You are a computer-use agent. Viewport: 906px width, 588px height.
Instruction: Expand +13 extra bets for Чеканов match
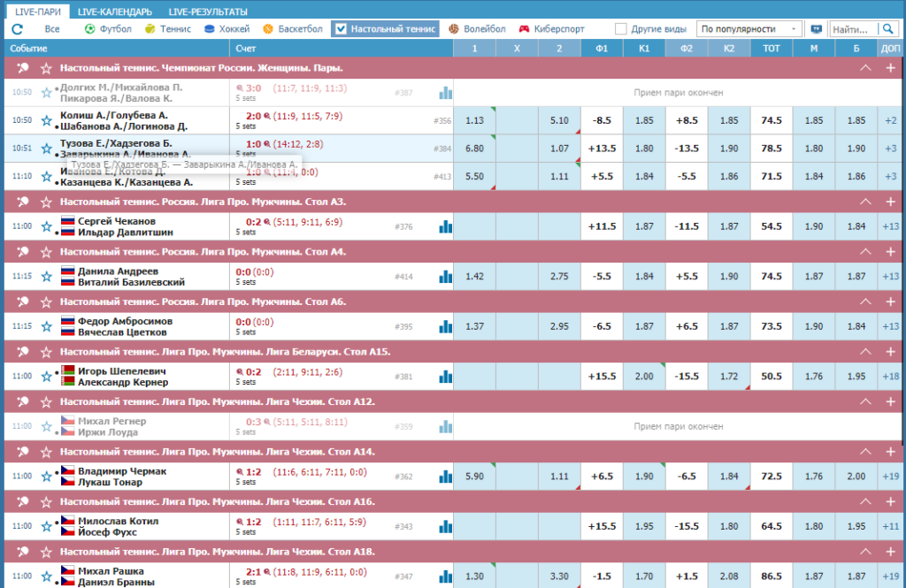890,226
